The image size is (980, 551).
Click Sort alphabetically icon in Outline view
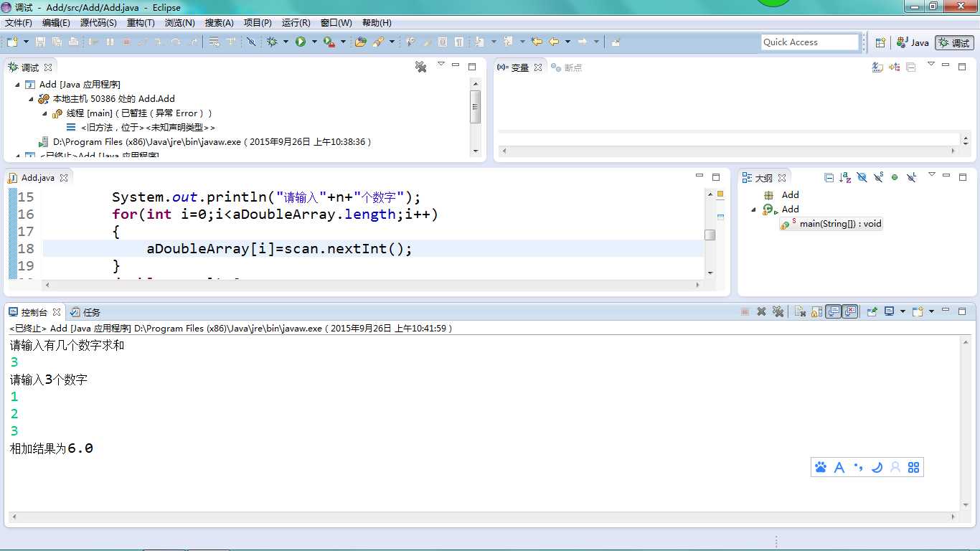coord(845,177)
